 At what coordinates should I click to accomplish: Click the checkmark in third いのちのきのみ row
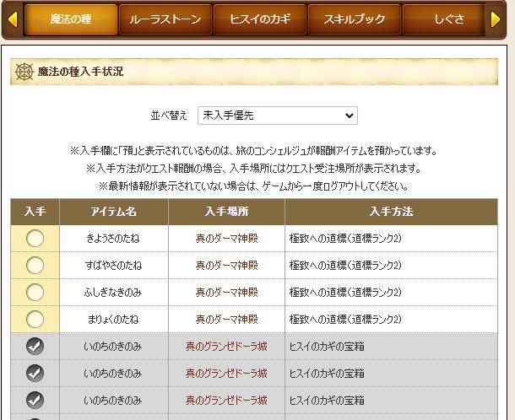click(35, 400)
